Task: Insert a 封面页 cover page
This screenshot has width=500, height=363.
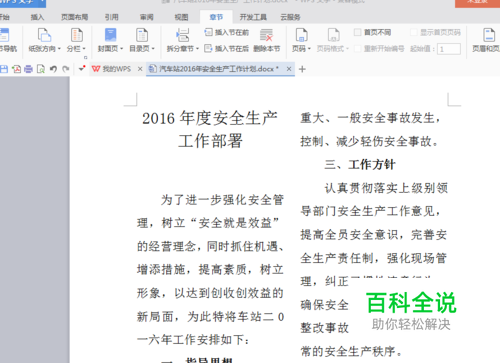Action: 110,40
